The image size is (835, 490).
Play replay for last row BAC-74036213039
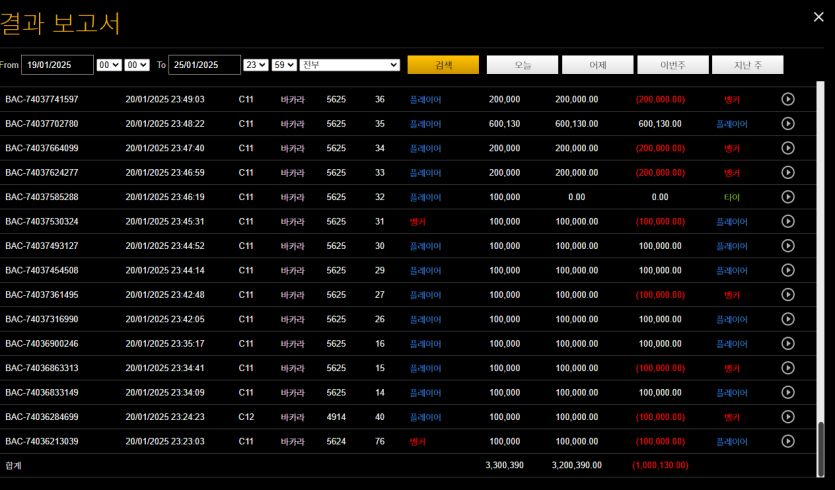(x=787, y=441)
